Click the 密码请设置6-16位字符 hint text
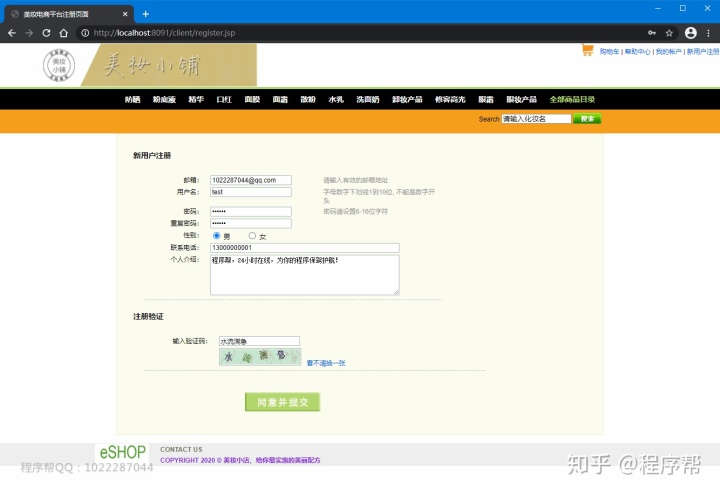The width and height of the screenshot is (720, 495). tap(355, 211)
